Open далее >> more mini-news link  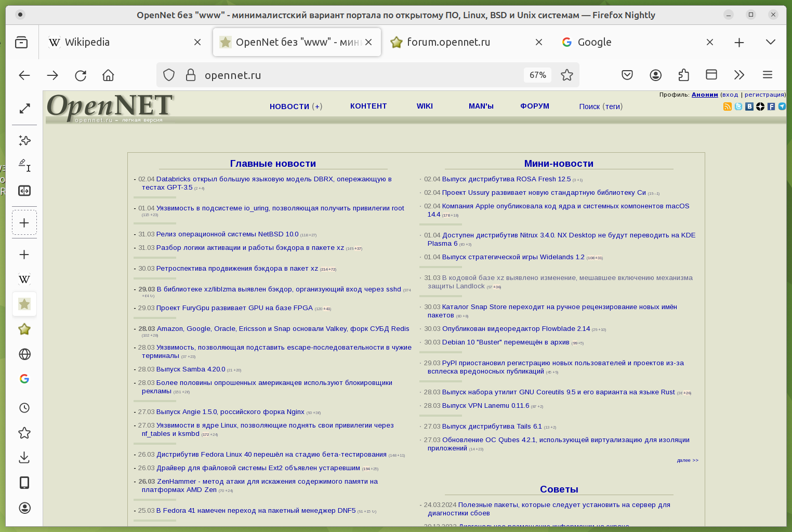(x=688, y=460)
